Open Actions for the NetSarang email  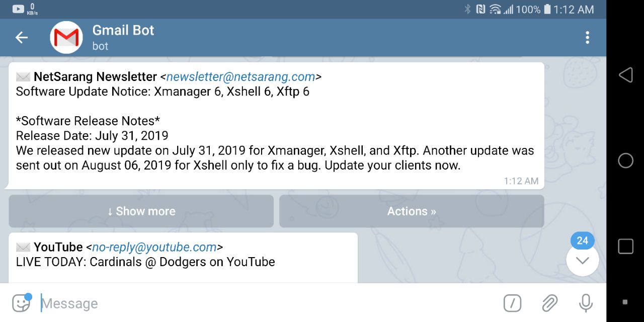pos(412,211)
